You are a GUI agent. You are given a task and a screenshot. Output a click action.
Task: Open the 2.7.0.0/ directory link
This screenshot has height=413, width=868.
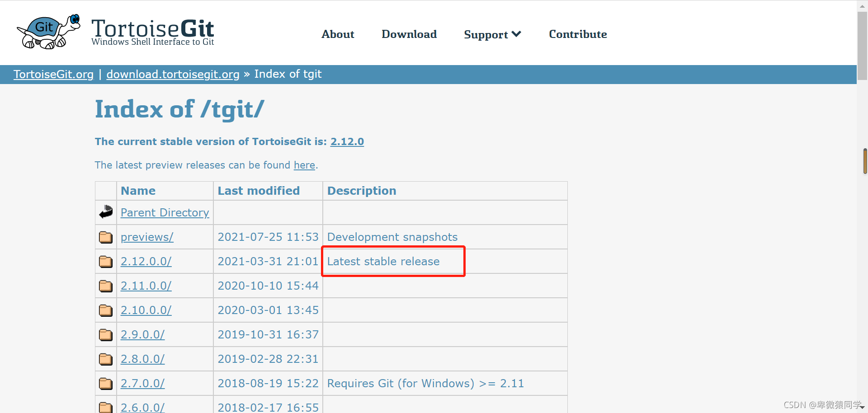(142, 383)
